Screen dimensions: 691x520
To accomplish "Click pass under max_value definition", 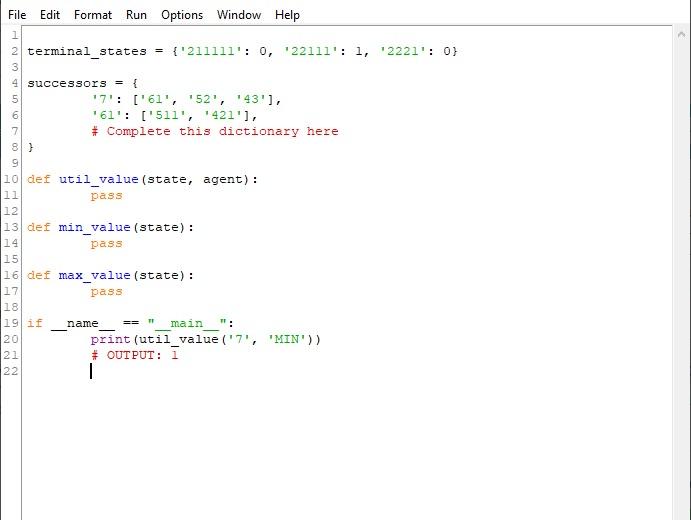I will pos(107,292).
